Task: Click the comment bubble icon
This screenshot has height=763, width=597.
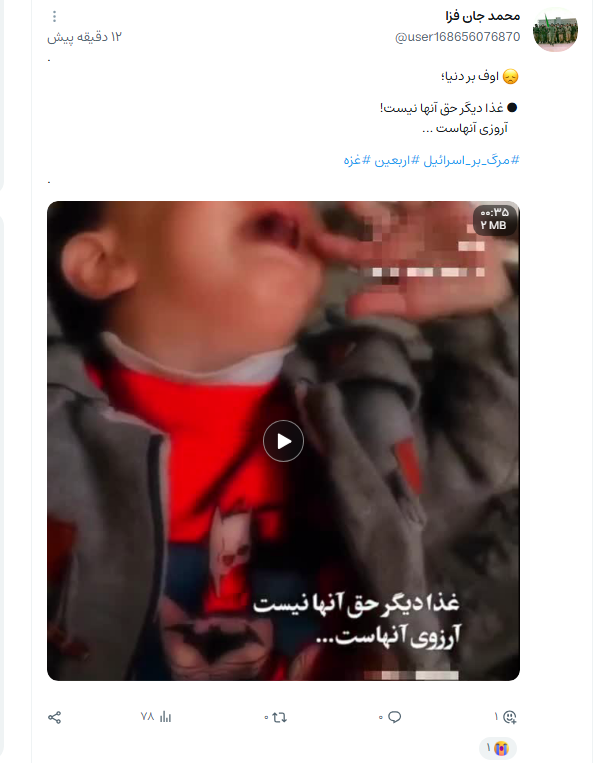Action: click(x=395, y=717)
